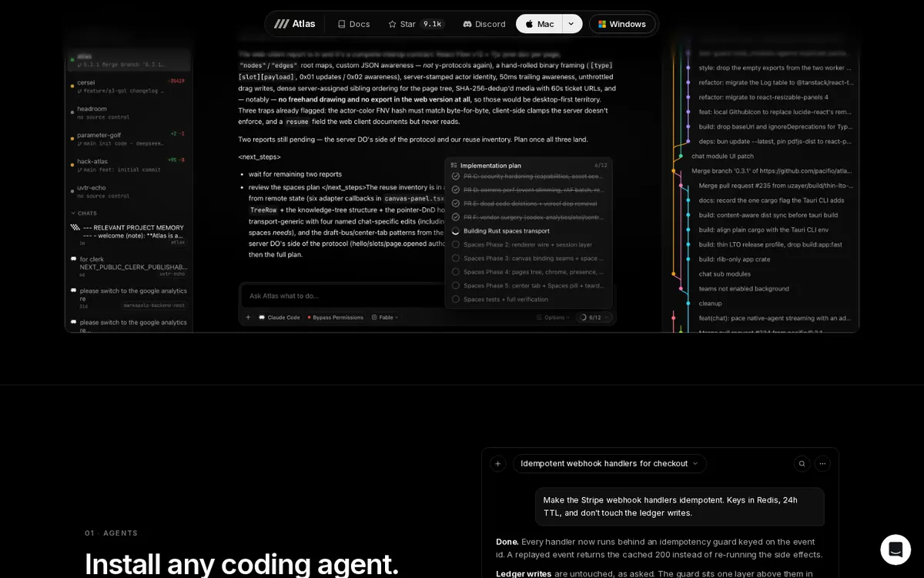
Task: Open the Discord community link
Action: click(484, 24)
